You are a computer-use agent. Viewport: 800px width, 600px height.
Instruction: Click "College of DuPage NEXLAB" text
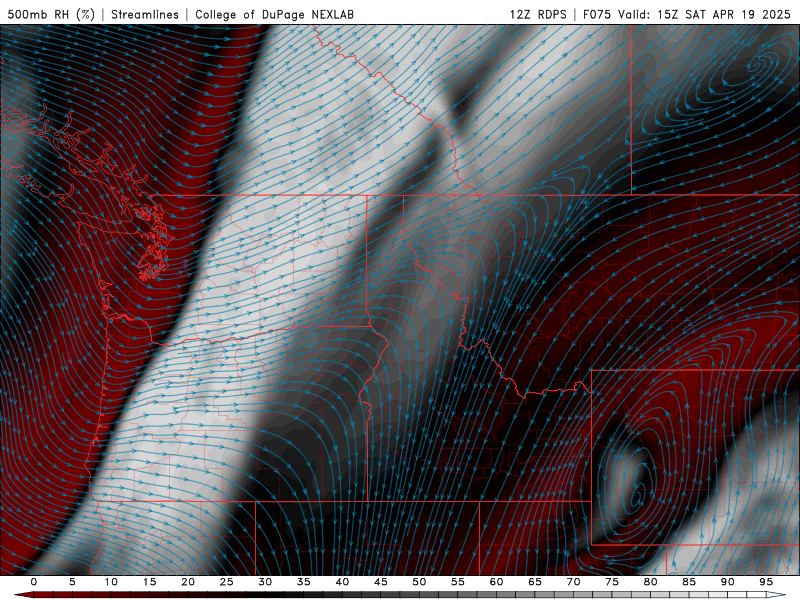click(274, 14)
